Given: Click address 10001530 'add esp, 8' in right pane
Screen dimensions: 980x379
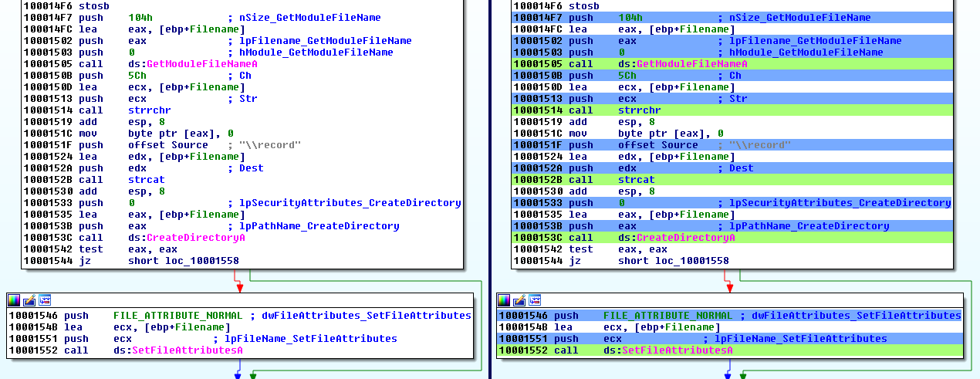Looking at the screenshot, I should tap(584, 191).
